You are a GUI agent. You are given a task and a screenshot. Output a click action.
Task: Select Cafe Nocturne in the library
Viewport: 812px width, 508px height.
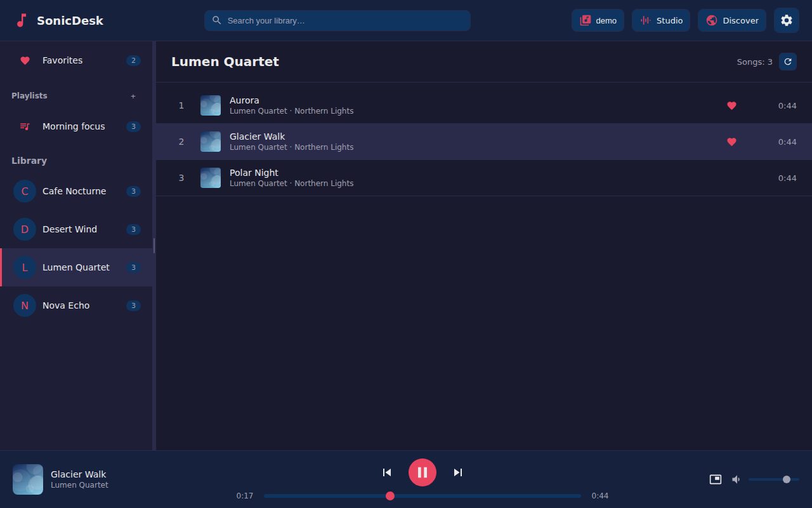tap(76, 191)
